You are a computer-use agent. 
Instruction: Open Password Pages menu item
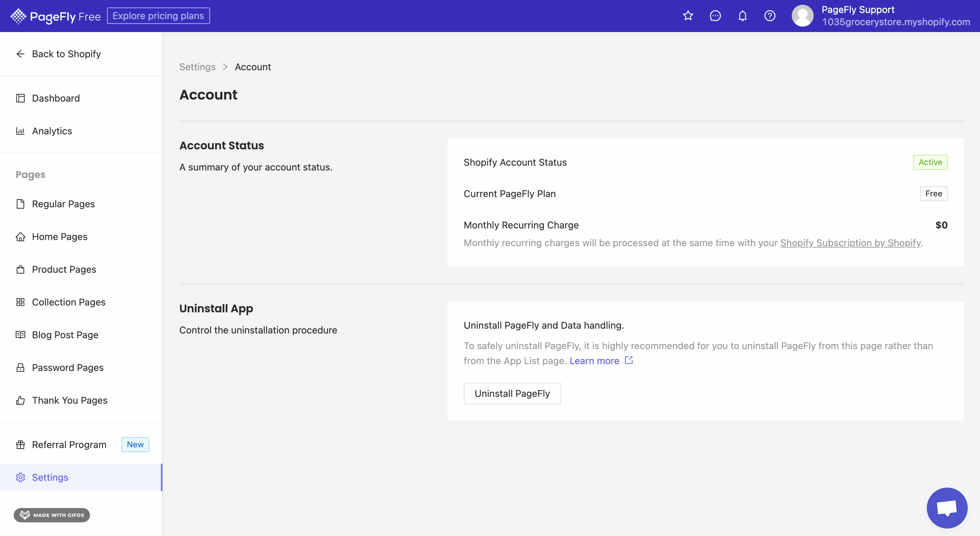[81, 368]
